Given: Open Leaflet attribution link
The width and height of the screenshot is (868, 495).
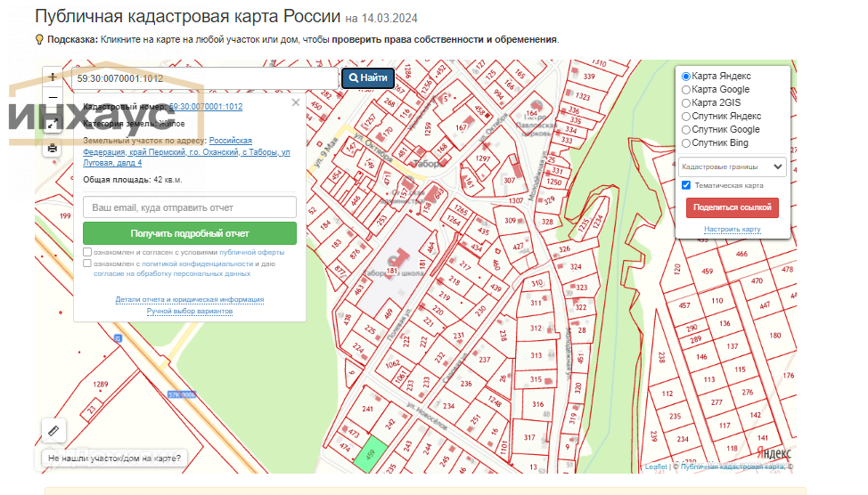Looking at the screenshot, I should 656,467.
